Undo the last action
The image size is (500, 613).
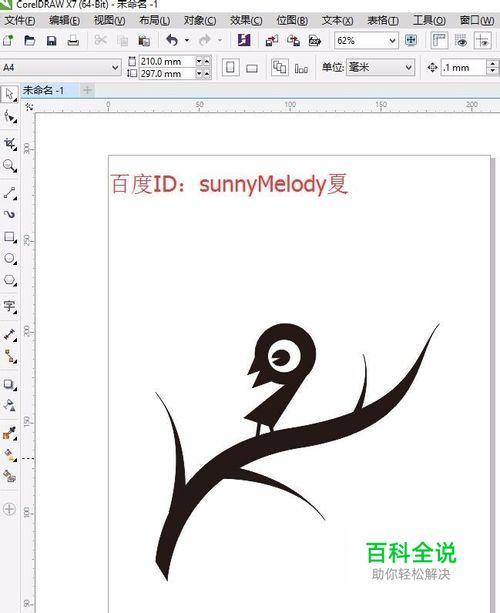tap(172, 40)
